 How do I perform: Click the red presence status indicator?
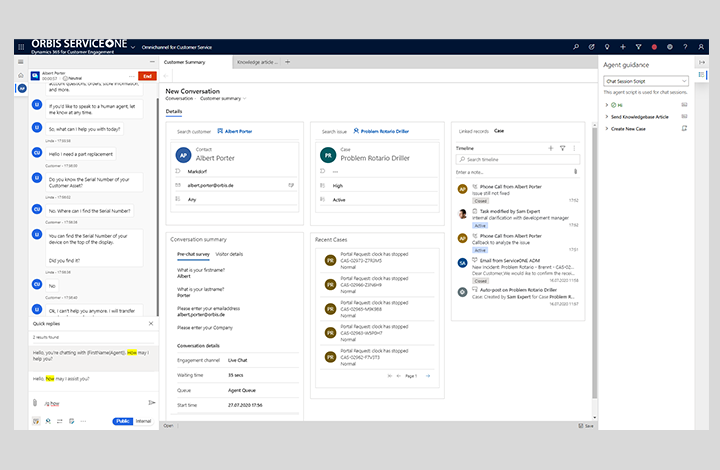[x=654, y=47]
